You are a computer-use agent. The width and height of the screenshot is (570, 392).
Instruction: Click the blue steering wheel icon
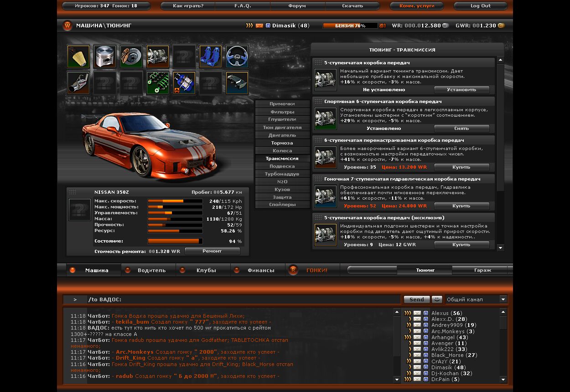(237, 57)
